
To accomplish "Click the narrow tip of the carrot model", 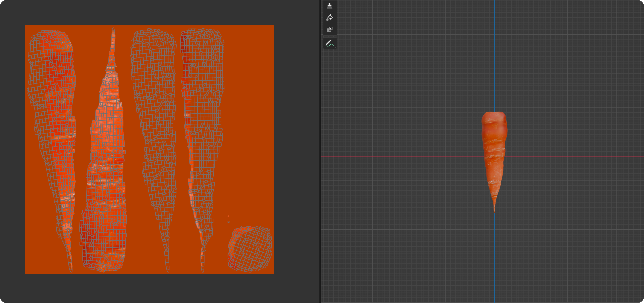I will point(494,208).
